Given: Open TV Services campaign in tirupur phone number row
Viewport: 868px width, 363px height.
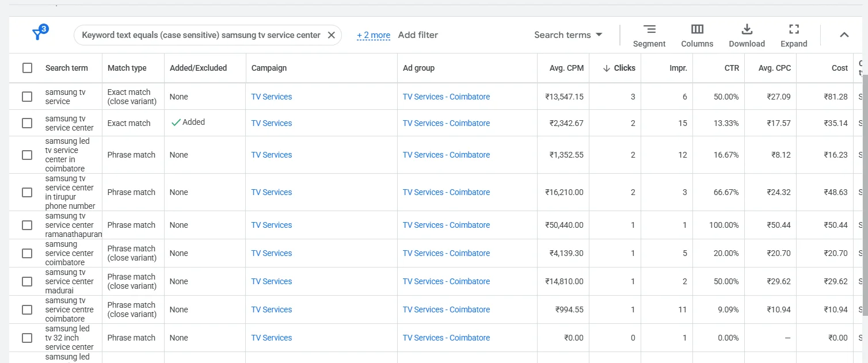Looking at the screenshot, I should pyautogui.click(x=272, y=192).
